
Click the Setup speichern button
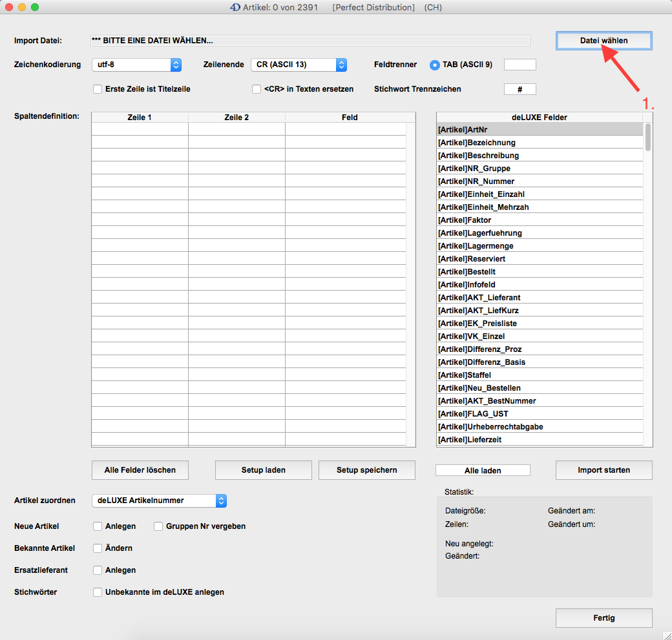click(x=366, y=470)
